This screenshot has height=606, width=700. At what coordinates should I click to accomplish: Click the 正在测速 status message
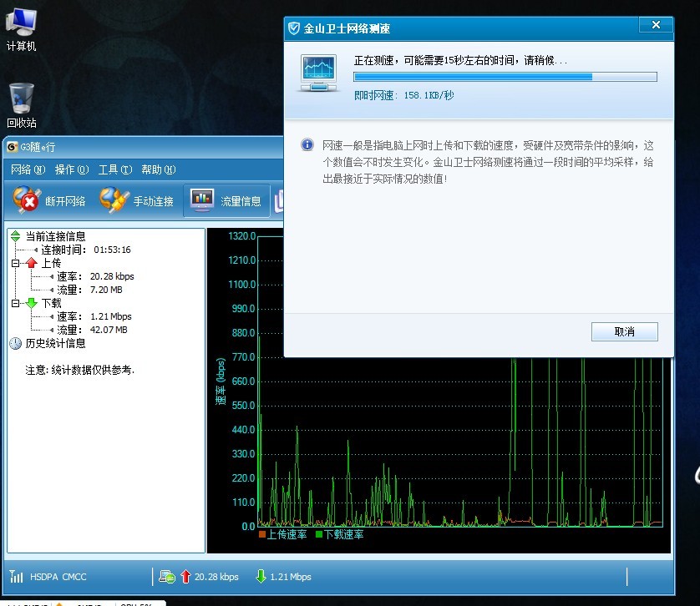click(x=460, y=60)
